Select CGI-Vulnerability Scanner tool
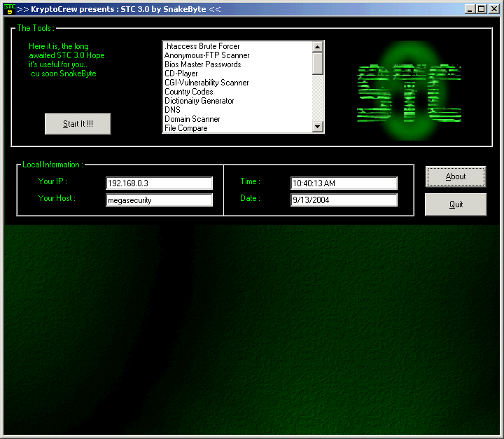504x439 pixels. click(x=206, y=83)
